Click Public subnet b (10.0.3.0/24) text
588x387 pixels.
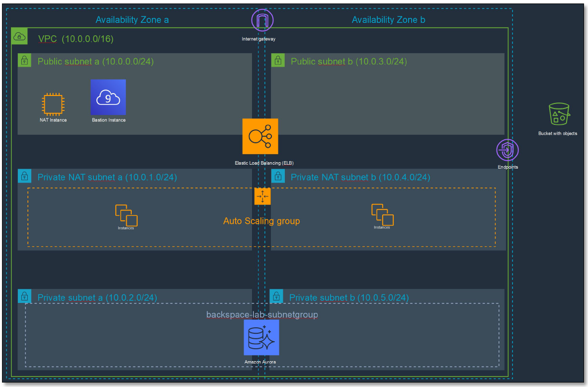click(x=349, y=62)
